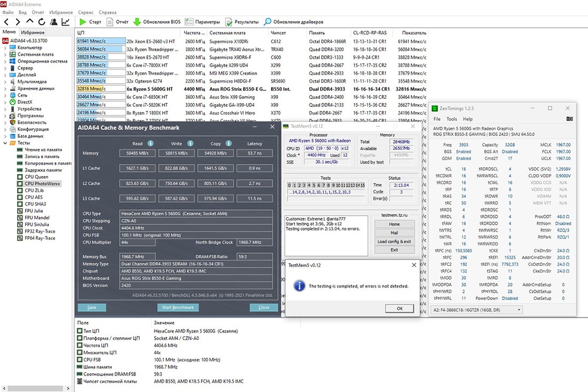Open the Сервис menu
Screen dimensions: 588x392
[86, 12]
